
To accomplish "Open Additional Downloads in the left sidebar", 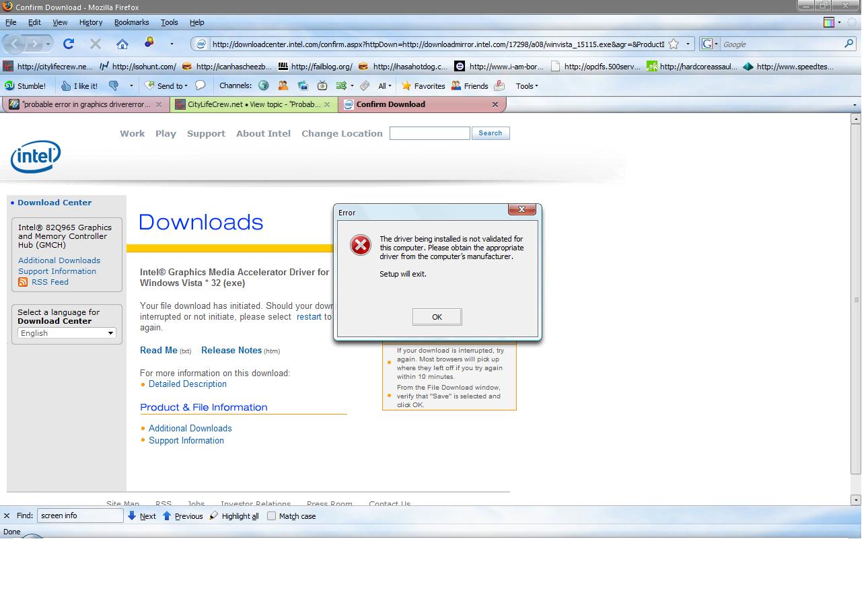I will [59, 260].
